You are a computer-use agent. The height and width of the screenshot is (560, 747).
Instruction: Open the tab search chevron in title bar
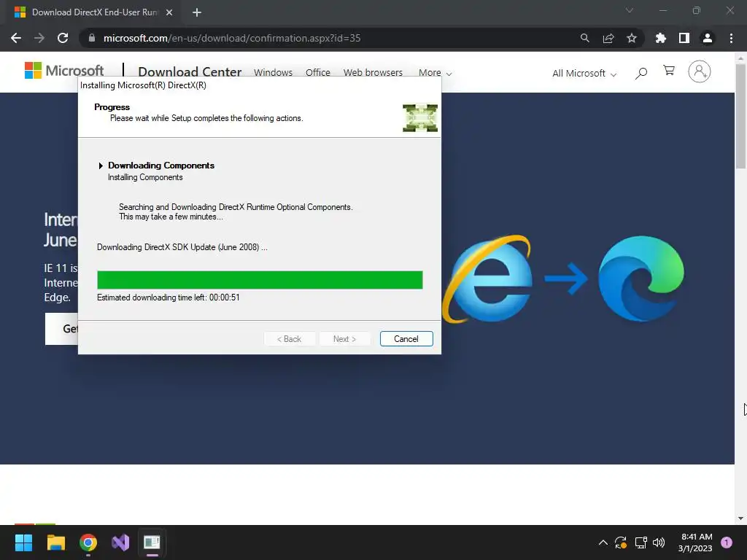pyautogui.click(x=630, y=10)
